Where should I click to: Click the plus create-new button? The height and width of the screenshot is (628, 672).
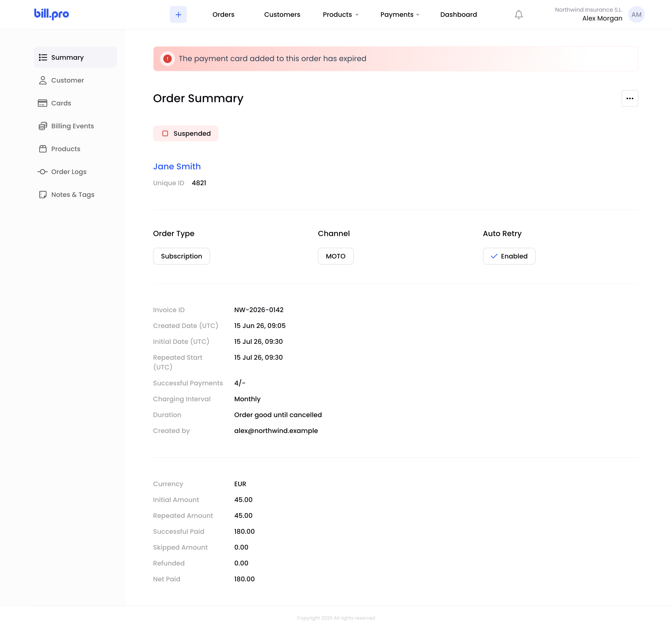(x=178, y=14)
